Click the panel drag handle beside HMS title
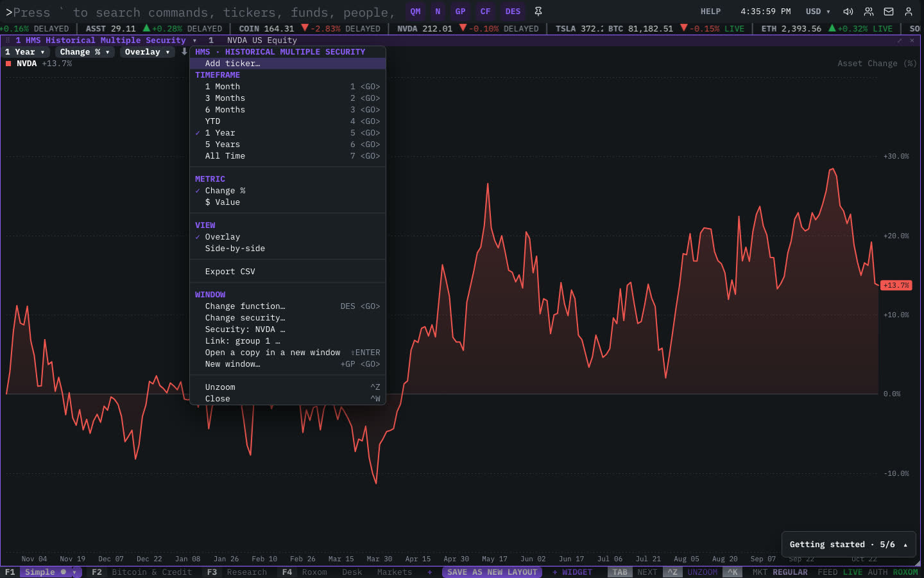This screenshot has width=924, height=578. pyautogui.click(x=8, y=40)
